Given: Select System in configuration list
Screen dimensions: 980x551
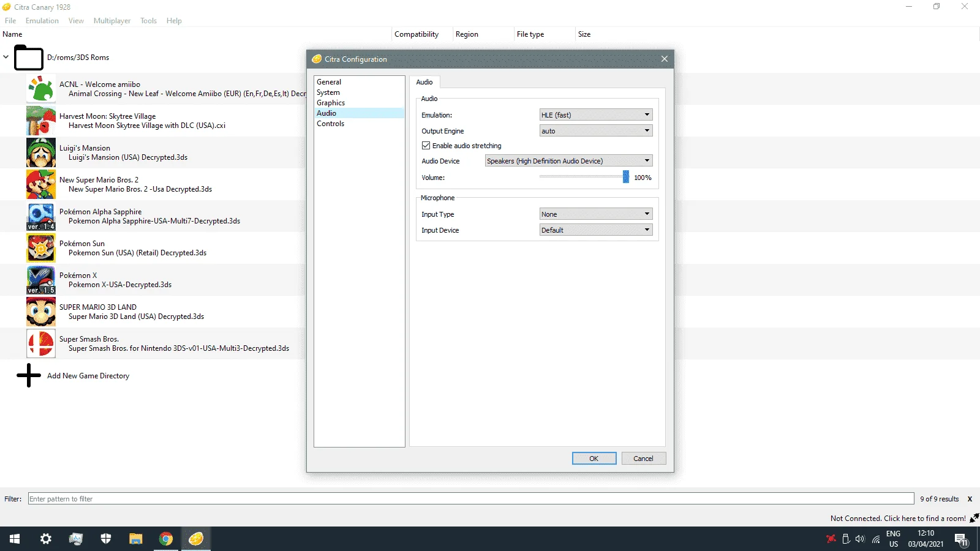Looking at the screenshot, I should (359, 92).
